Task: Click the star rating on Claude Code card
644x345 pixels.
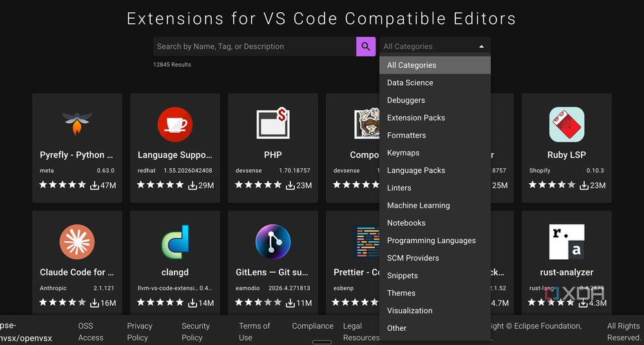Action: (x=62, y=302)
